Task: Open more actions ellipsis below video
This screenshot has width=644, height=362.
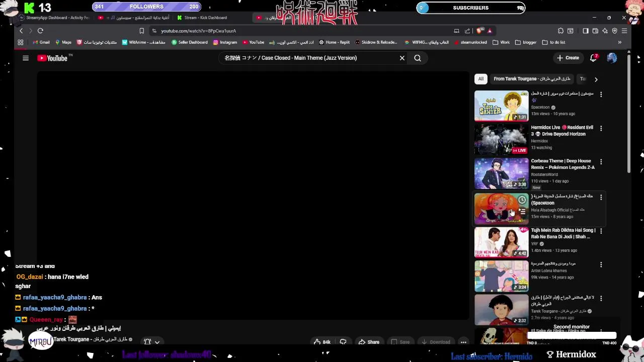Action: (x=463, y=342)
